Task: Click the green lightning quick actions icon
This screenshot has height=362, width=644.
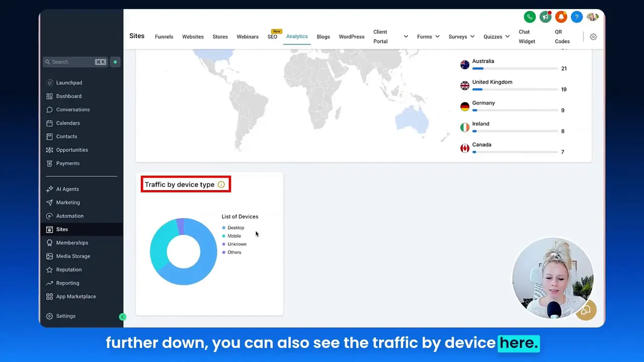Action: [115, 62]
